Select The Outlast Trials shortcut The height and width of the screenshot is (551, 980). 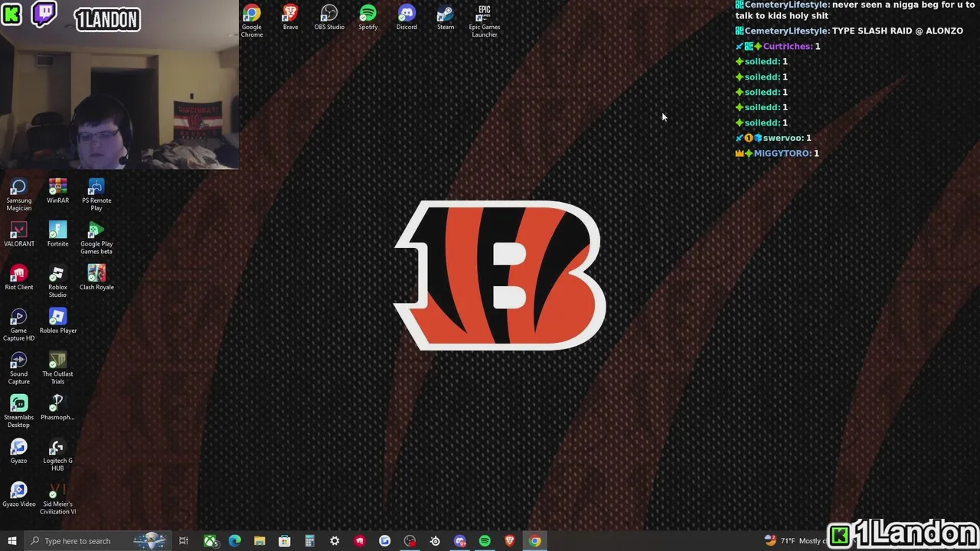coord(57,369)
